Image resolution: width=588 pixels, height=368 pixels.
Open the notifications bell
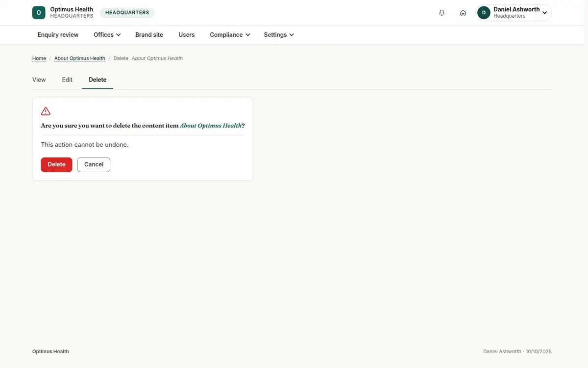442,13
